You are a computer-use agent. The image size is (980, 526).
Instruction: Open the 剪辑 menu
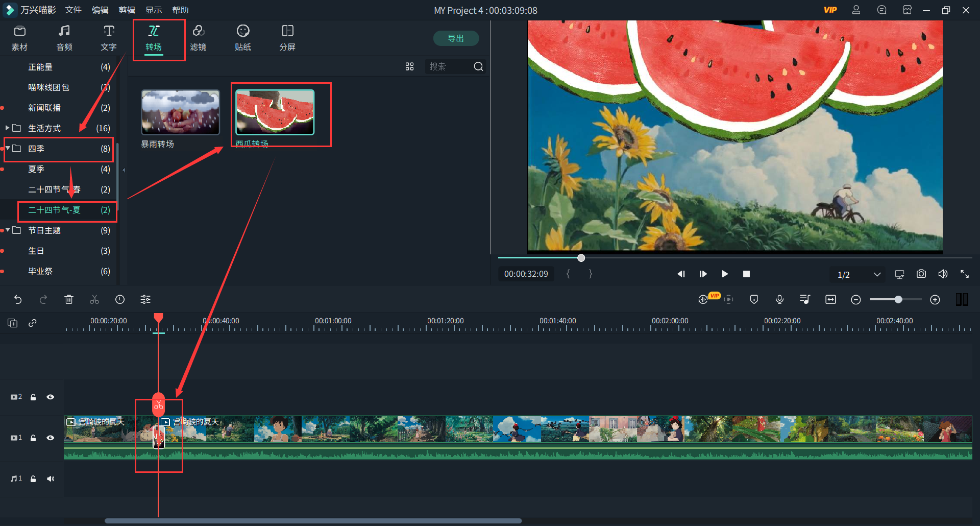[x=127, y=10]
